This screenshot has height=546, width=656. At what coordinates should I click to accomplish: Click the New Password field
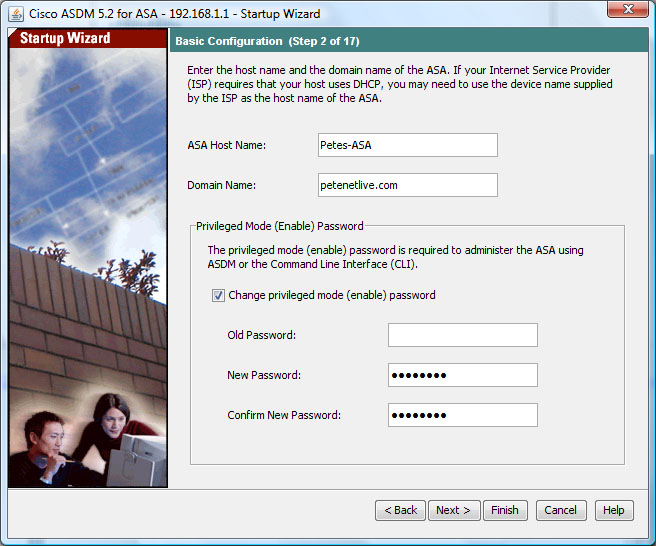[x=463, y=375]
